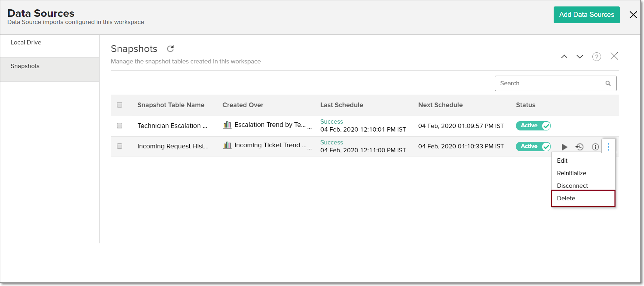Click the help question mark icon

point(596,57)
